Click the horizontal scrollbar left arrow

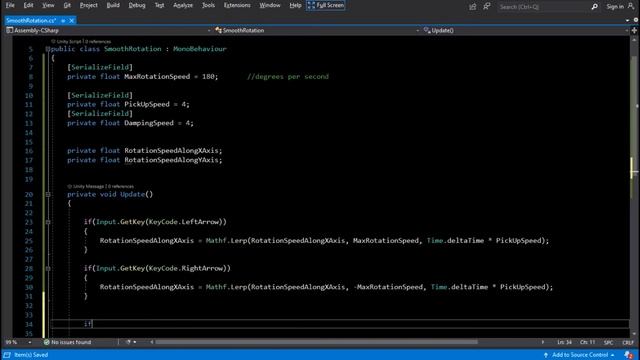(152, 342)
